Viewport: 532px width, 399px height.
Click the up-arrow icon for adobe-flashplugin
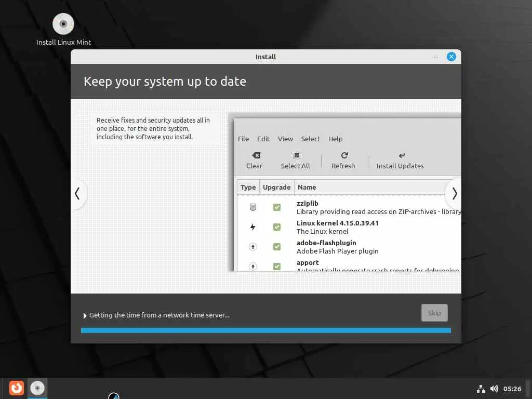(253, 247)
